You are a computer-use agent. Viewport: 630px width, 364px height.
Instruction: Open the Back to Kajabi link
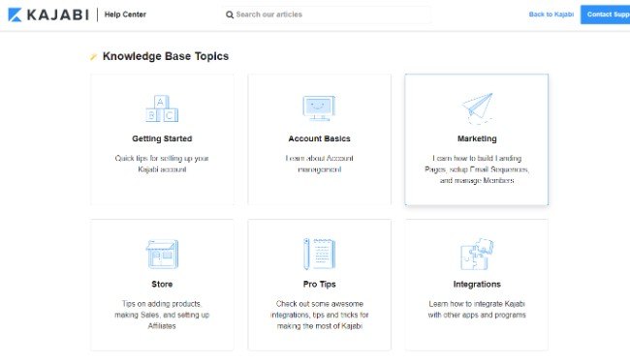point(551,15)
